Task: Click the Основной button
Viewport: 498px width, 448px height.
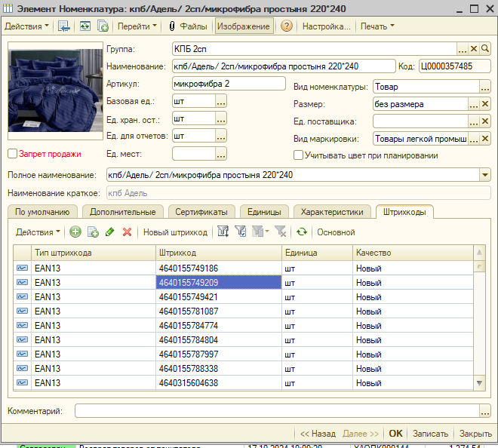Action: (x=336, y=232)
